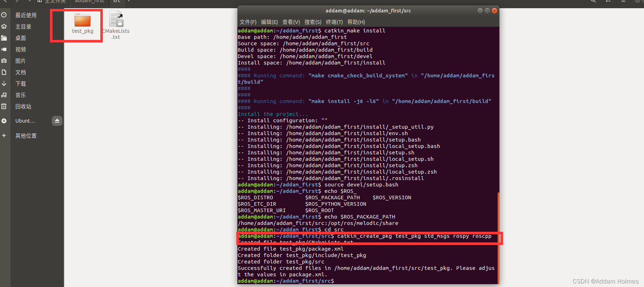Click $ROS_PACKAGE_PATH completion entry
Image resolution: width=644 pixels, height=287 pixels.
[x=332, y=198]
